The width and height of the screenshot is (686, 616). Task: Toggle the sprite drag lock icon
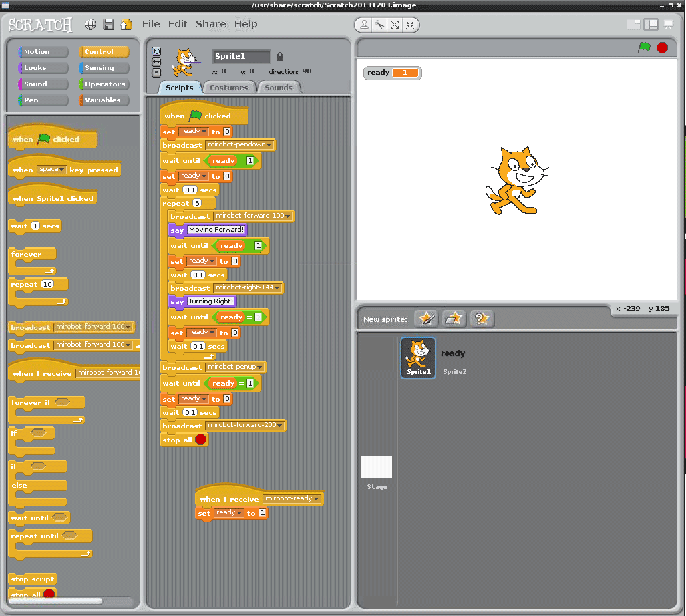(x=280, y=56)
